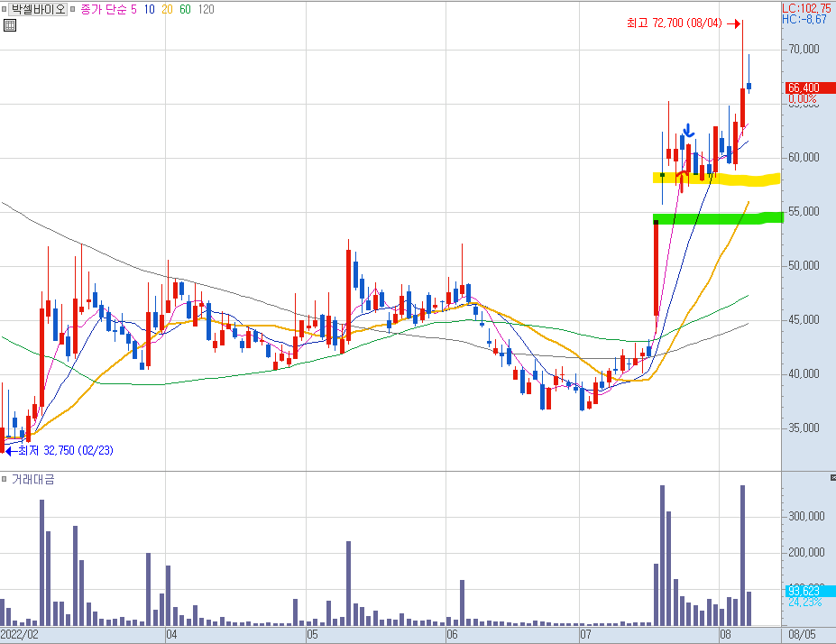This screenshot has height=644, width=836.
Task: Select the 10-day moving average label
Action: 150,9
